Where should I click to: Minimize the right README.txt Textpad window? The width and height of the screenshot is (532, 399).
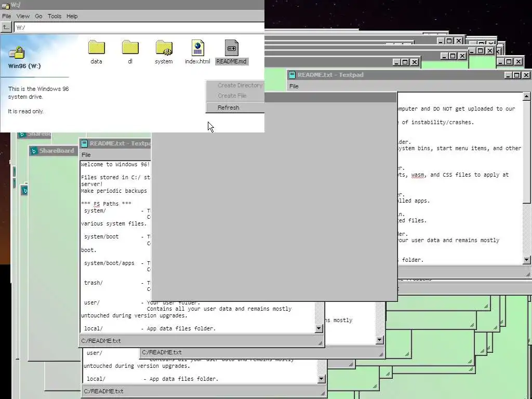coord(508,75)
